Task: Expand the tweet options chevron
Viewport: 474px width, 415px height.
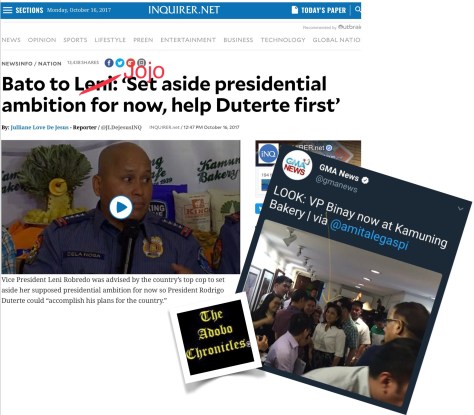Action: tap(460, 209)
